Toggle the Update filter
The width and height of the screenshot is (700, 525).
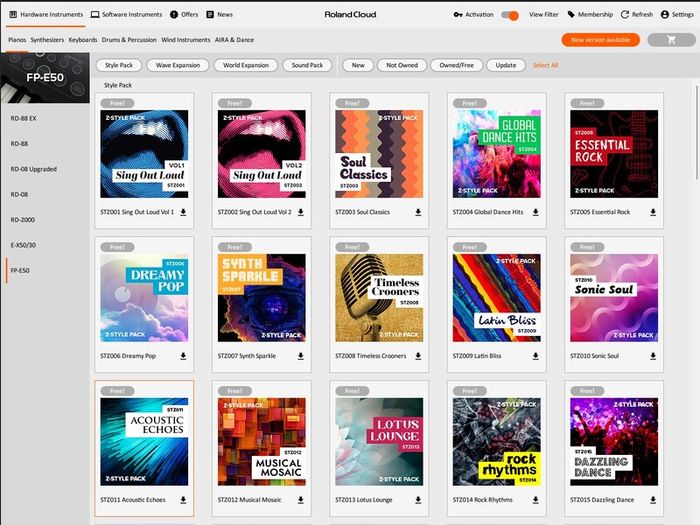coord(505,65)
